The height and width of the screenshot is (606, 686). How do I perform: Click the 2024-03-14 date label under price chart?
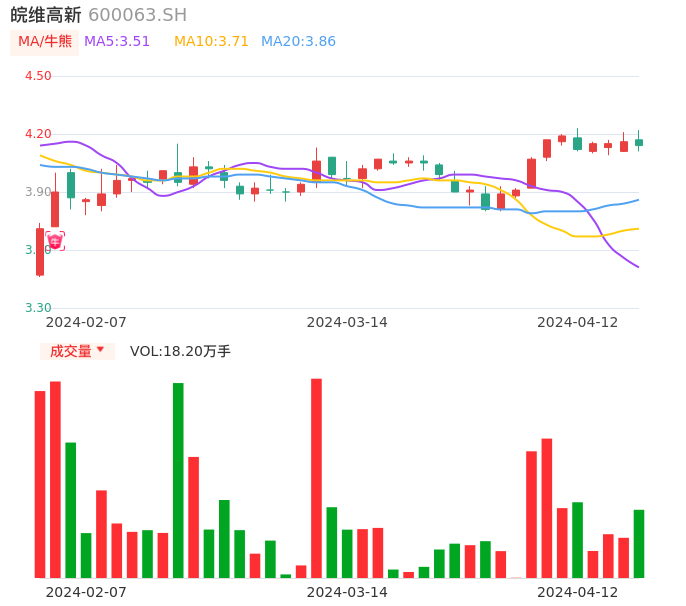point(347,322)
